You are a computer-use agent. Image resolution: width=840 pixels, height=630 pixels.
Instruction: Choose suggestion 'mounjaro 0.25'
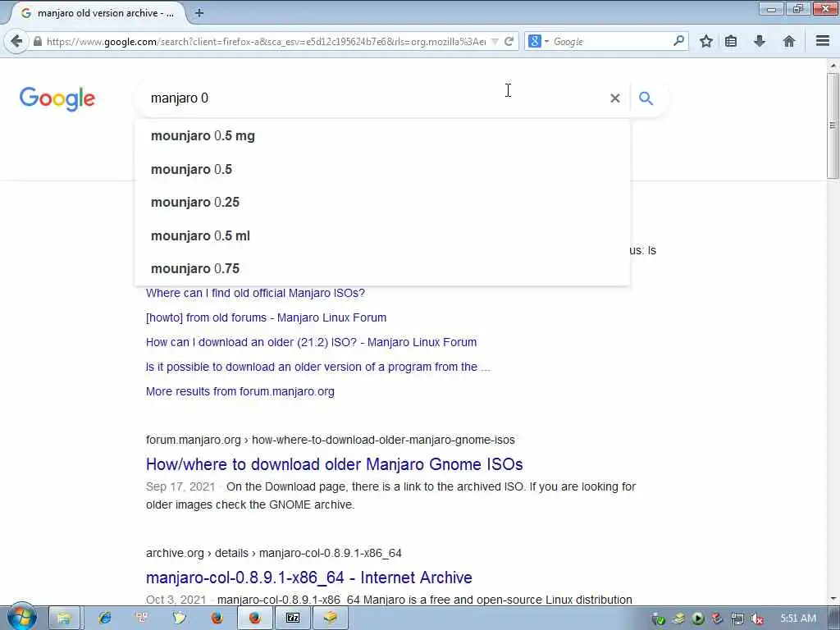pos(382,202)
